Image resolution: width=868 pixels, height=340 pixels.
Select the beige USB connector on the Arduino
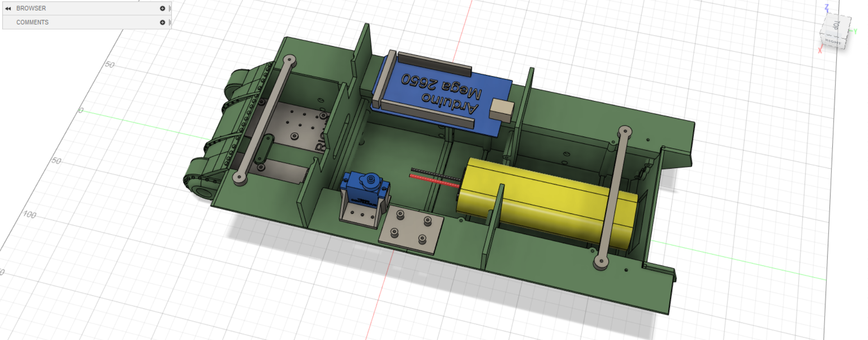(x=502, y=110)
